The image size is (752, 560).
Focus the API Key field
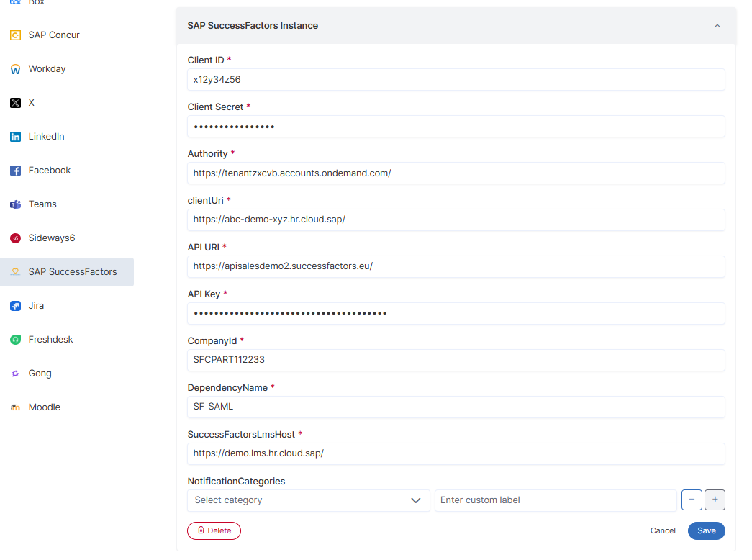pos(456,313)
